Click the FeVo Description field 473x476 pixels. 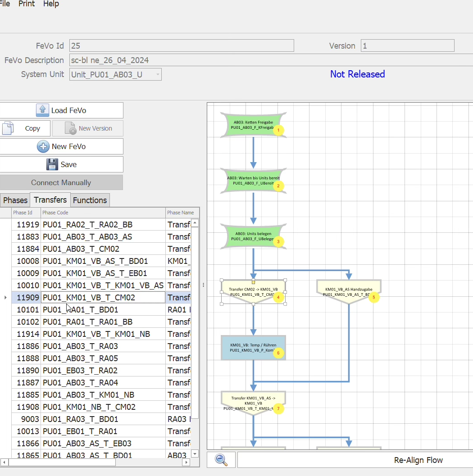271,60
